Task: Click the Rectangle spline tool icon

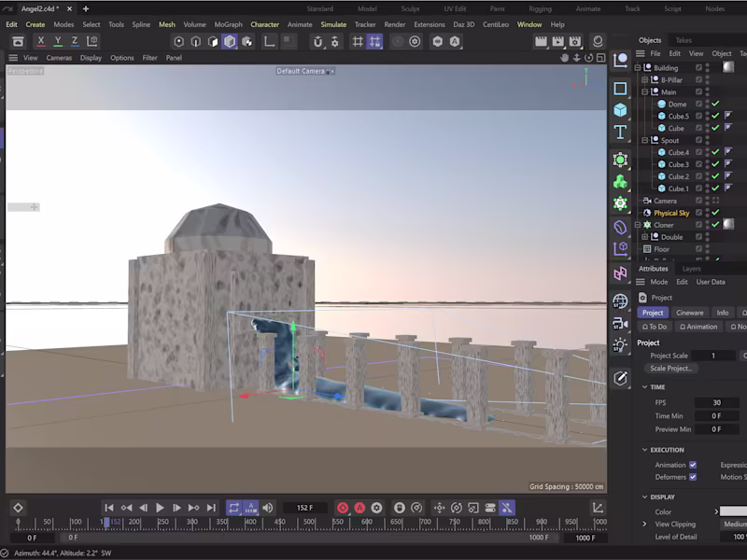Action: pyautogui.click(x=620, y=88)
